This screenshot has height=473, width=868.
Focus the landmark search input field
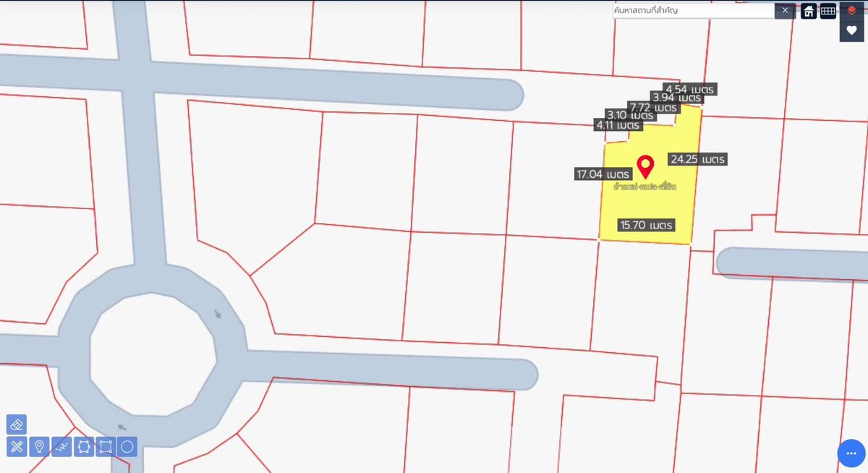click(x=693, y=11)
